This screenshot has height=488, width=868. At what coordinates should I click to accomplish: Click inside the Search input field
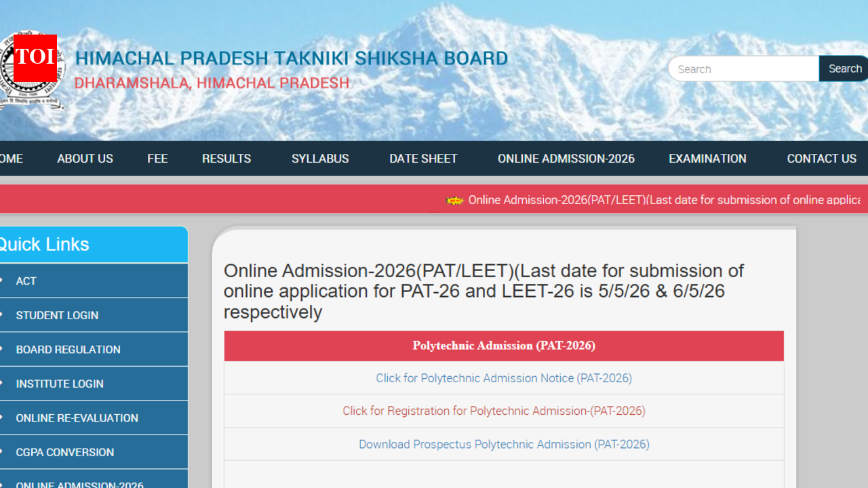743,68
